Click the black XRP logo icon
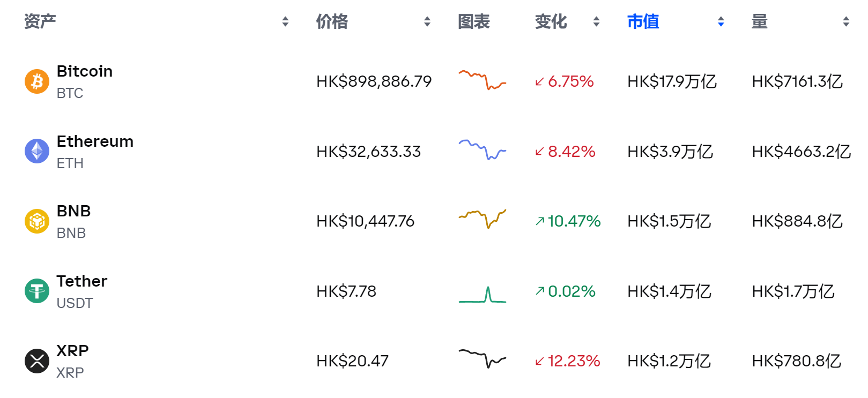Screen dimensions: 868x398 [x=37, y=361]
